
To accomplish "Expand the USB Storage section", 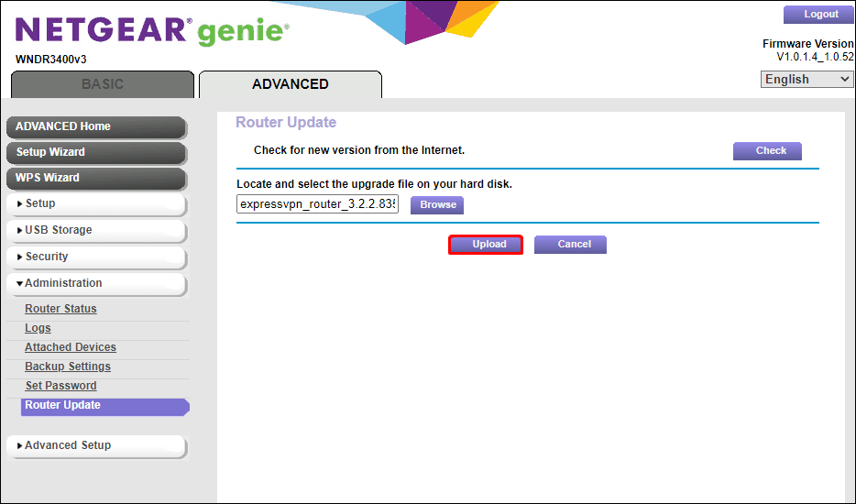I will coord(96,230).
